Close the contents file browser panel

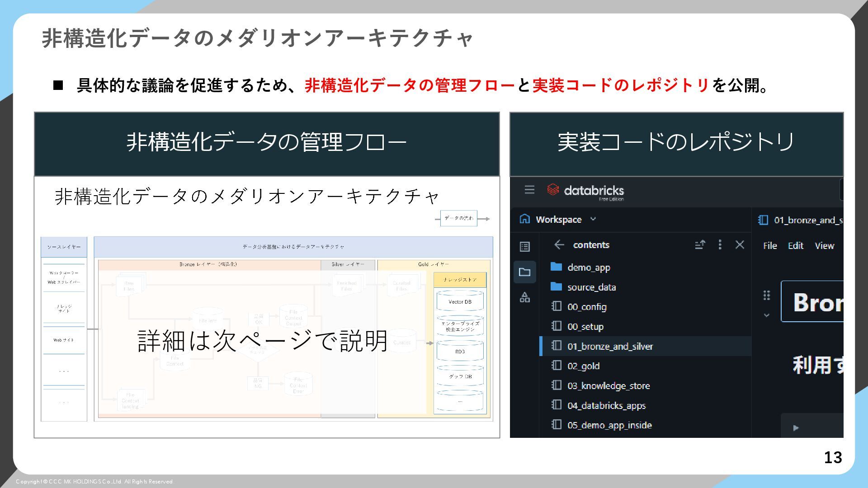click(740, 245)
